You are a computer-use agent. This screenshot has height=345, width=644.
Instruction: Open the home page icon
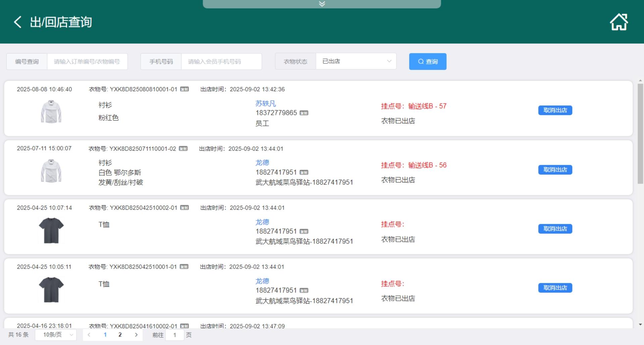pos(619,22)
